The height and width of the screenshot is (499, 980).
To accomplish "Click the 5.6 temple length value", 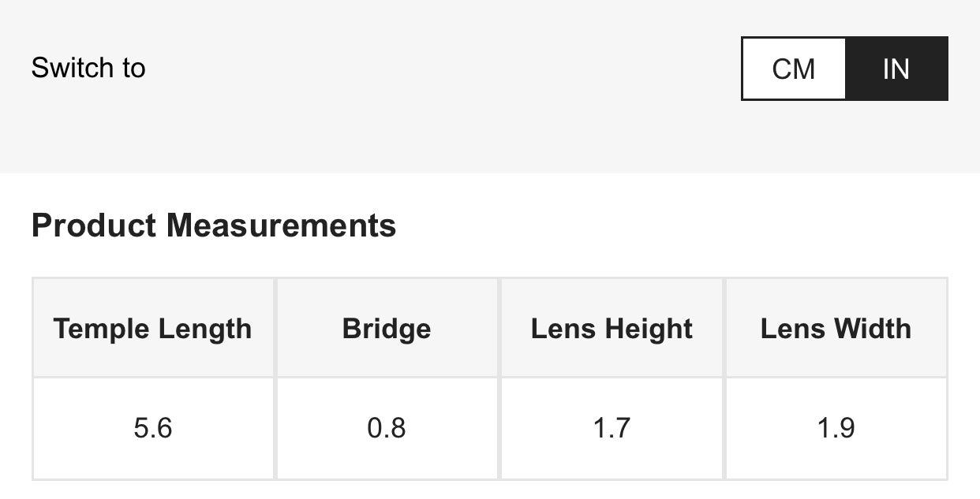I will pyautogui.click(x=153, y=428).
